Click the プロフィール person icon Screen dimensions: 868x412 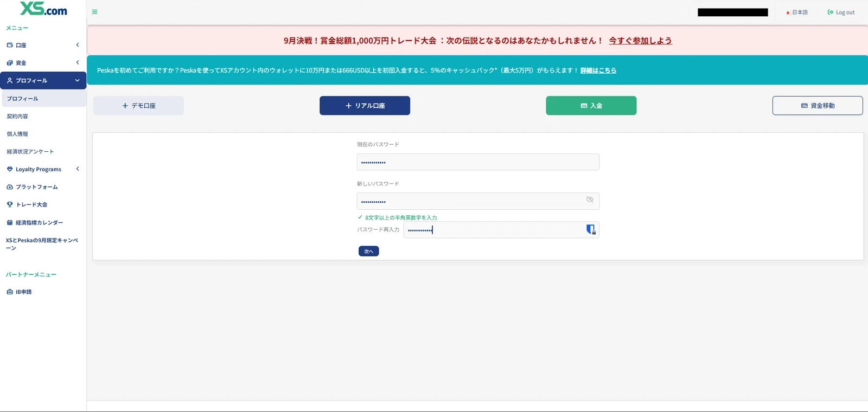tap(10, 80)
